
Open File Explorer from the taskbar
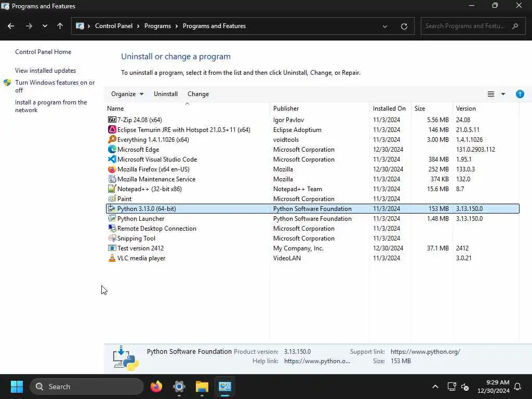tap(202, 387)
